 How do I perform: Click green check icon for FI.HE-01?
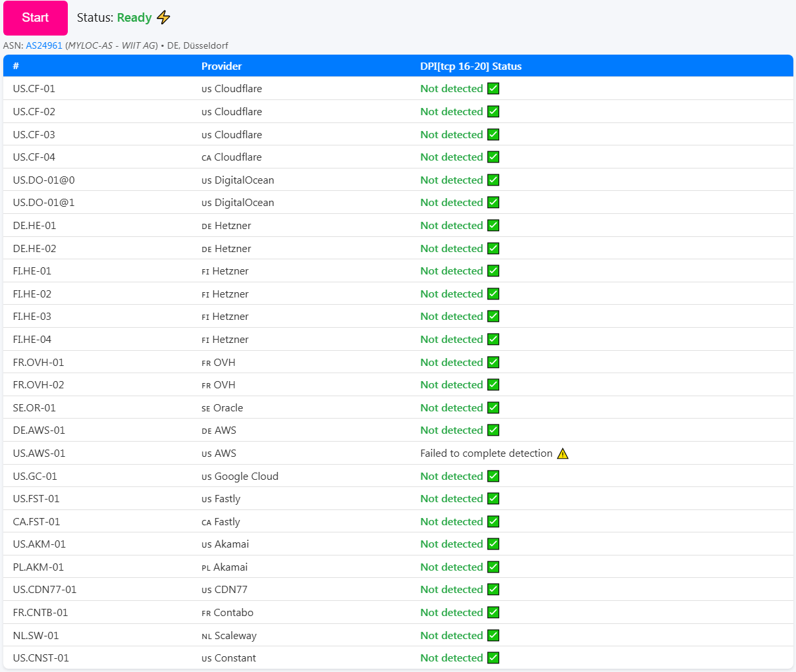pyautogui.click(x=493, y=271)
